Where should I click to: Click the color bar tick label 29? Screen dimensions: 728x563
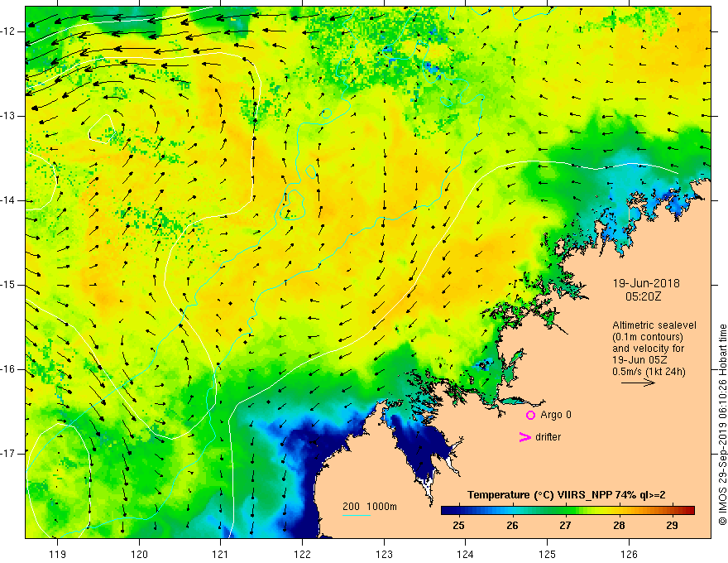click(x=672, y=526)
